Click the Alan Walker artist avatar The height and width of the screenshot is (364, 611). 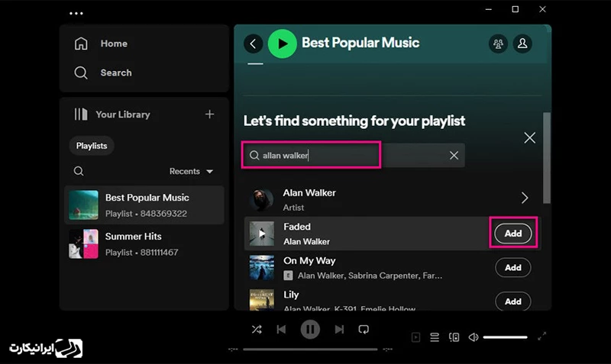point(261,200)
